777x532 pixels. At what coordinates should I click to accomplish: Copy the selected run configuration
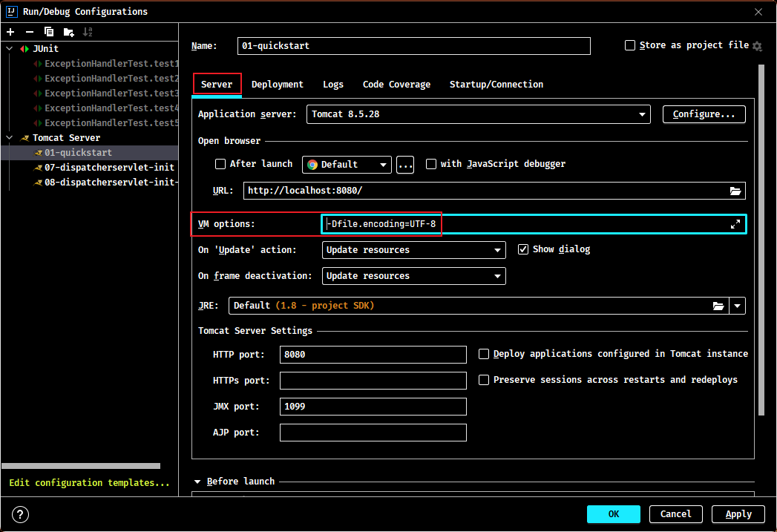click(x=48, y=32)
